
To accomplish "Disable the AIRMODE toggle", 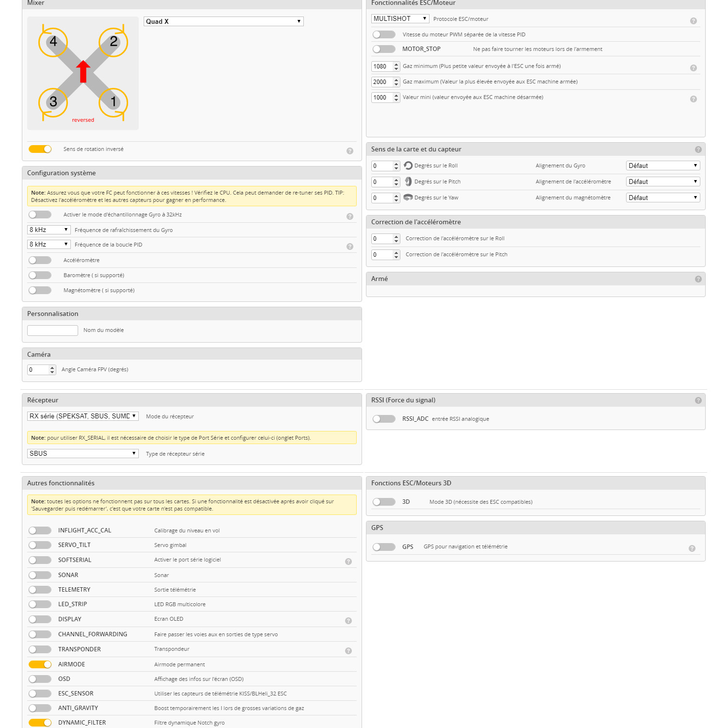I will click(x=40, y=664).
